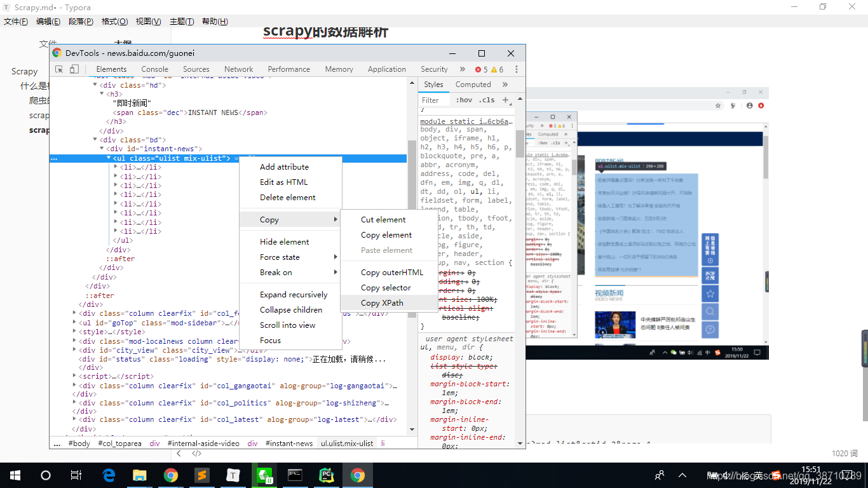Choose Collapse children
Screen dimensions: 868x488
(290, 310)
